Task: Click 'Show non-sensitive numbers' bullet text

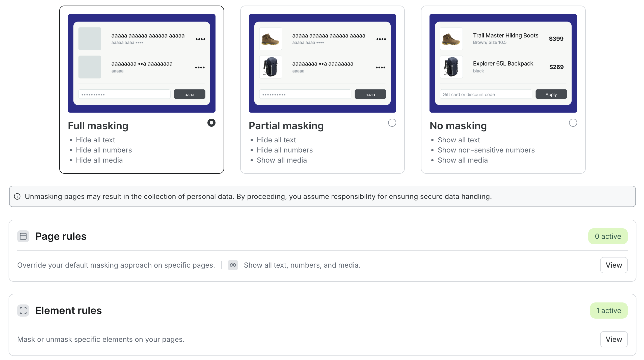Action: (x=486, y=150)
